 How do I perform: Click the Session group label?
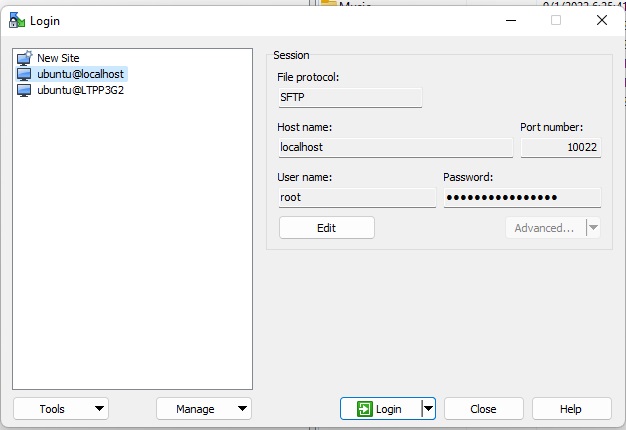(291, 55)
